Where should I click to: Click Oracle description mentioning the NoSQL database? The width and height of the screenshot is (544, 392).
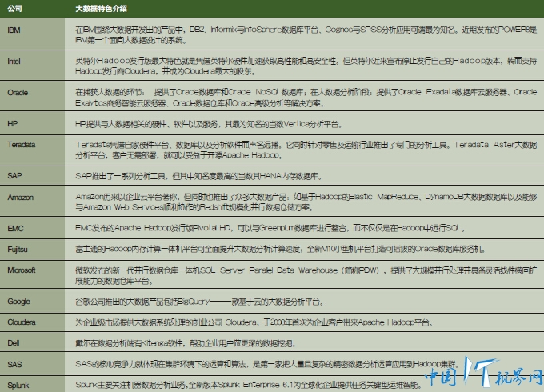(306, 98)
